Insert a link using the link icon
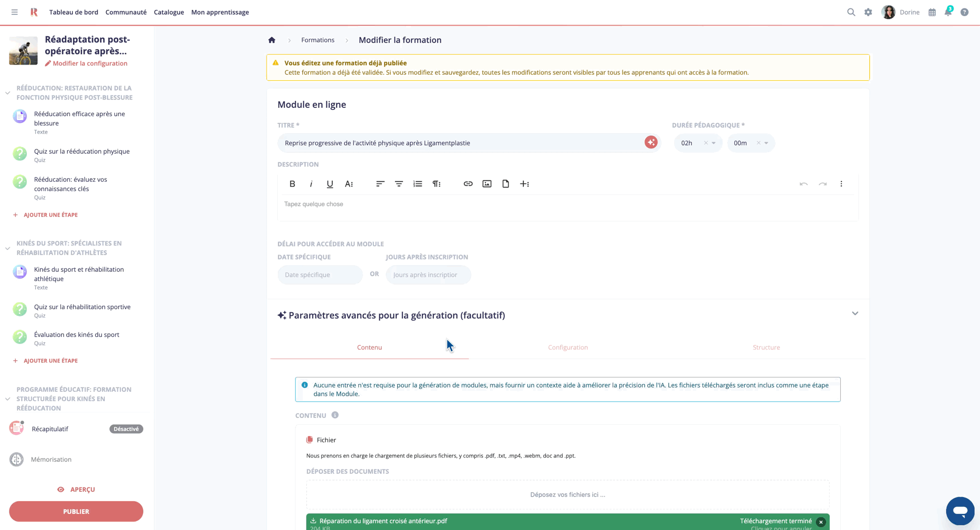The width and height of the screenshot is (980, 530). [x=468, y=184]
